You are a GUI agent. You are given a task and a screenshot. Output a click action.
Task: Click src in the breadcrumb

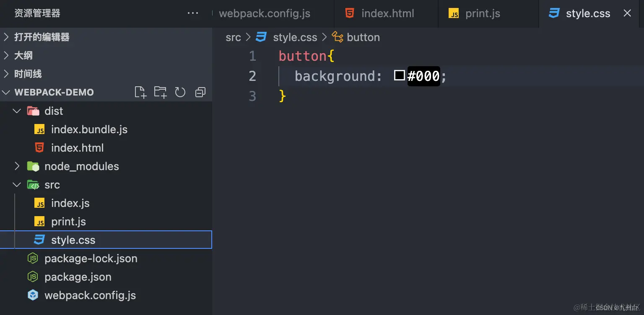click(x=233, y=37)
